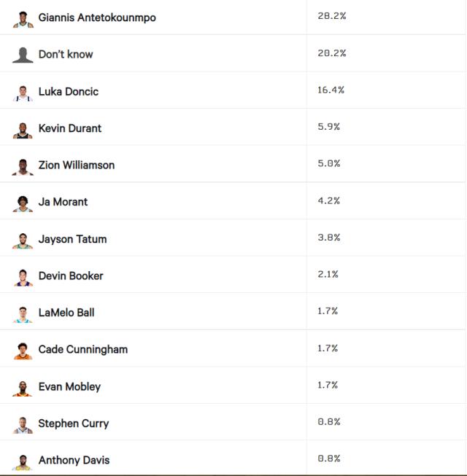The image size is (467, 476).
Task: Click Cade Cunningham's player headshot
Action: tap(23, 350)
